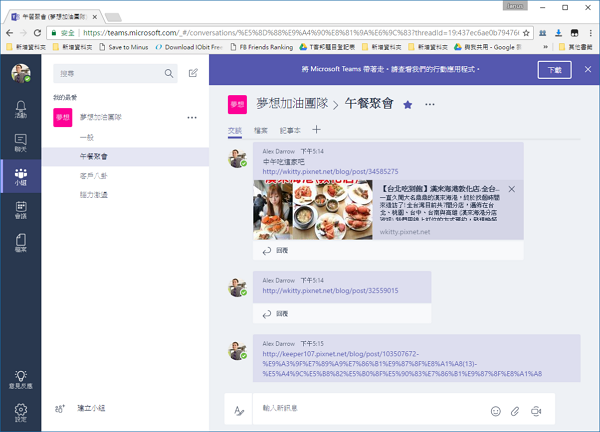This screenshot has width=600, height=432.
Task: Open the other bookmarks folder
Action: tap(576, 47)
